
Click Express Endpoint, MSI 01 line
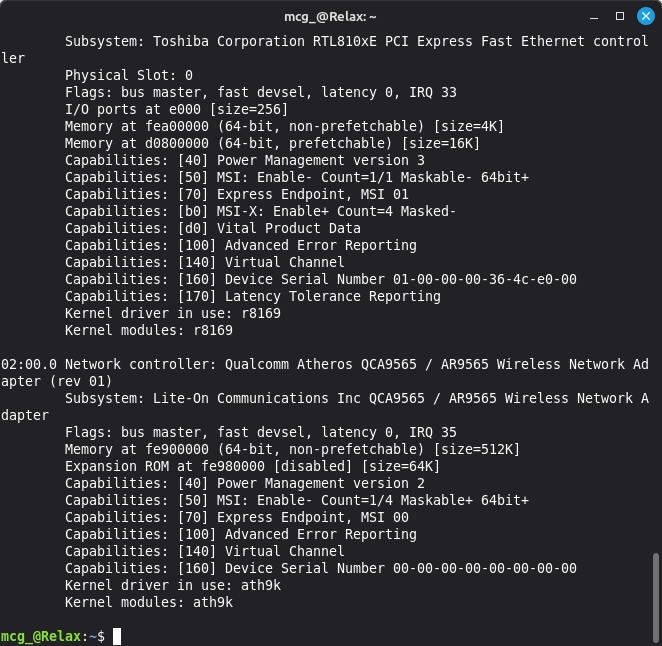click(236, 194)
